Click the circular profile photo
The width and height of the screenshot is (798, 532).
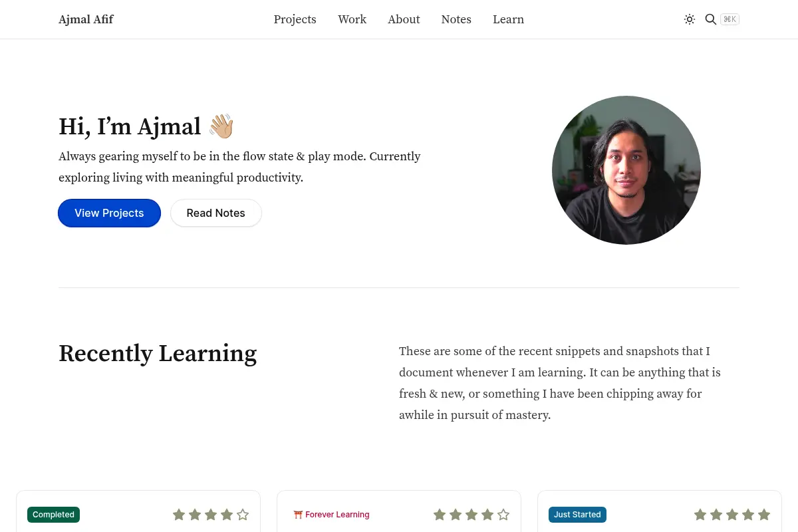pyautogui.click(x=626, y=170)
